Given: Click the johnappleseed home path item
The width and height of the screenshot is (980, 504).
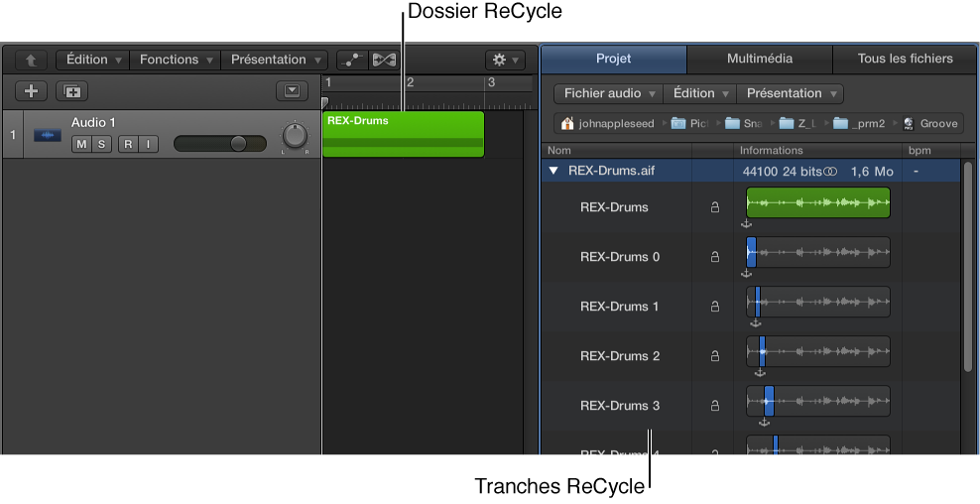Looking at the screenshot, I should [607, 124].
